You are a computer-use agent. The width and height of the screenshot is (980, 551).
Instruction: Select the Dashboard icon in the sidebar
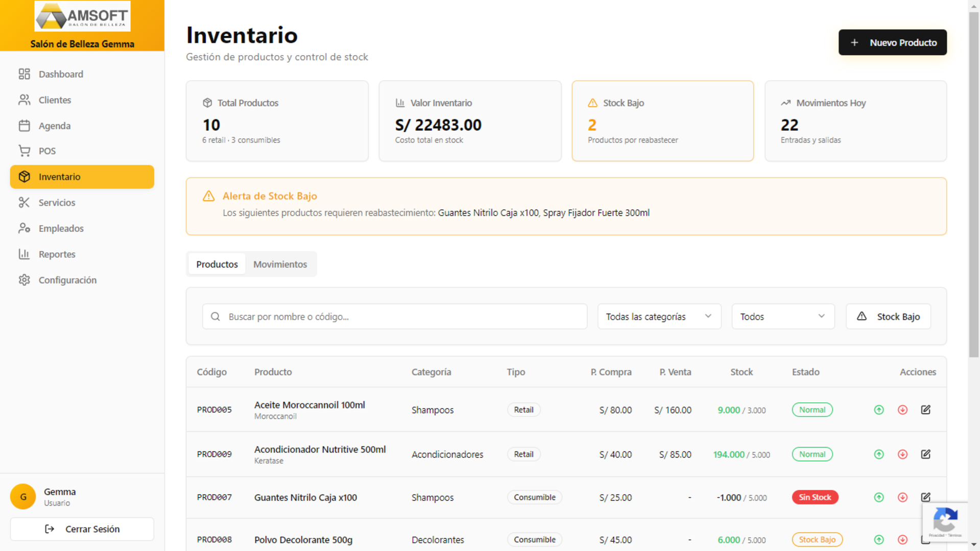pos(23,74)
